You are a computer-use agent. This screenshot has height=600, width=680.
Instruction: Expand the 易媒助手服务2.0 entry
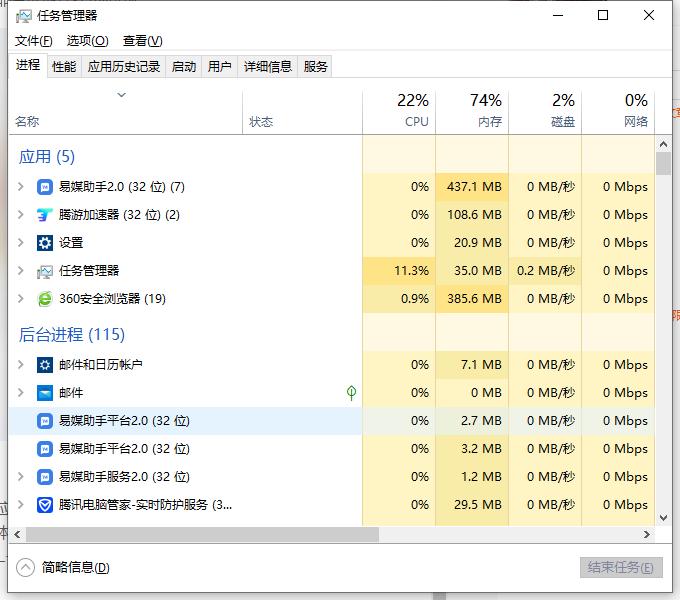(x=20, y=477)
